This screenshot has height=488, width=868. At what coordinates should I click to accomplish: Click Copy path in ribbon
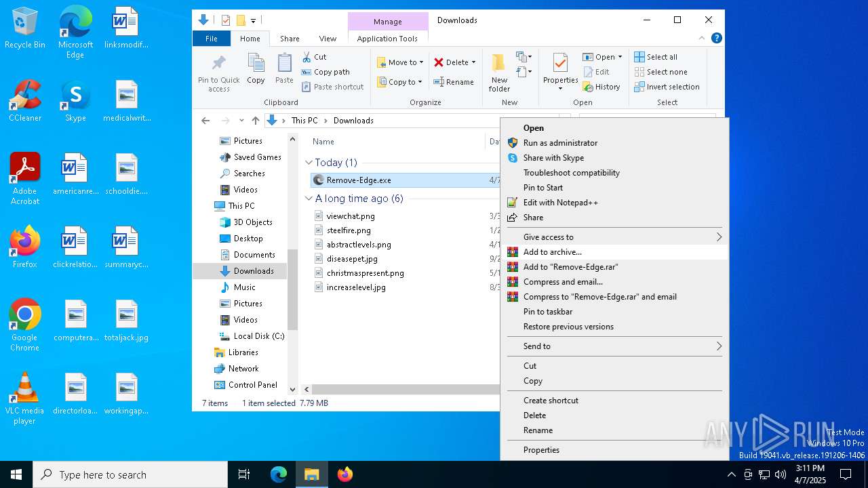point(325,72)
